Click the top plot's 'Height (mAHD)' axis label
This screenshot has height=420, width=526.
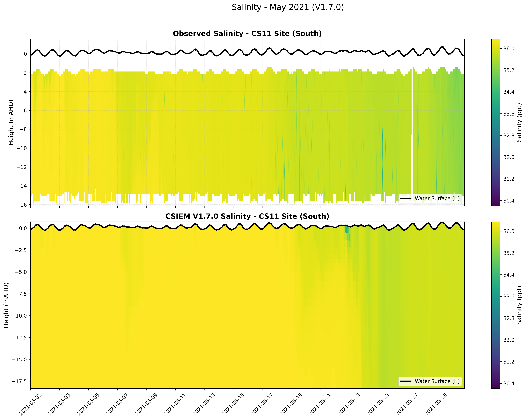coord(11,122)
